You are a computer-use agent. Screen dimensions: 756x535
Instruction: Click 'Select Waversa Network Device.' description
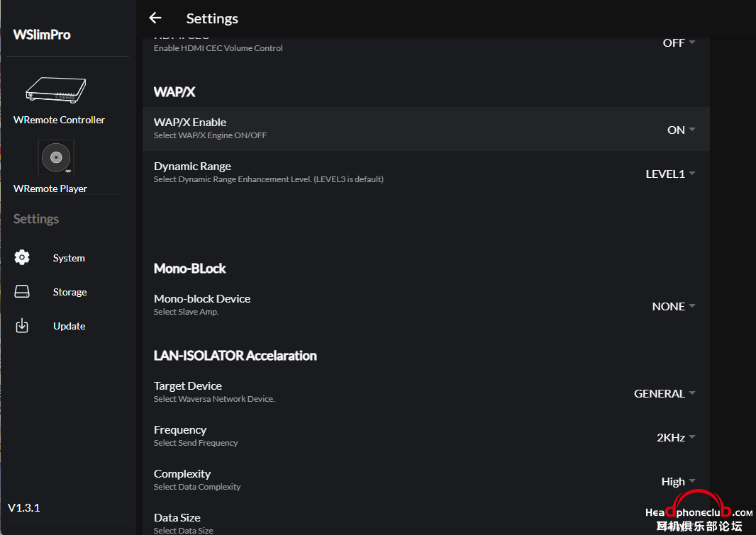pyautogui.click(x=215, y=399)
